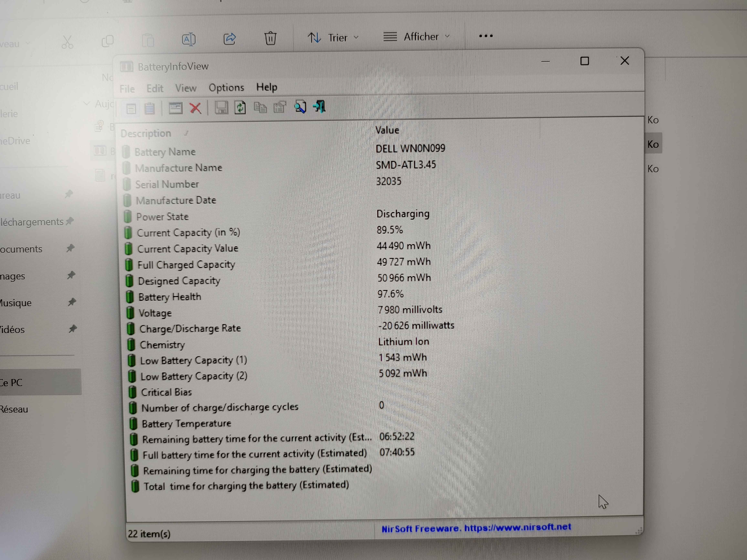Click the Find toolbar icon
This screenshot has width=747, height=560.
(x=300, y=107)
